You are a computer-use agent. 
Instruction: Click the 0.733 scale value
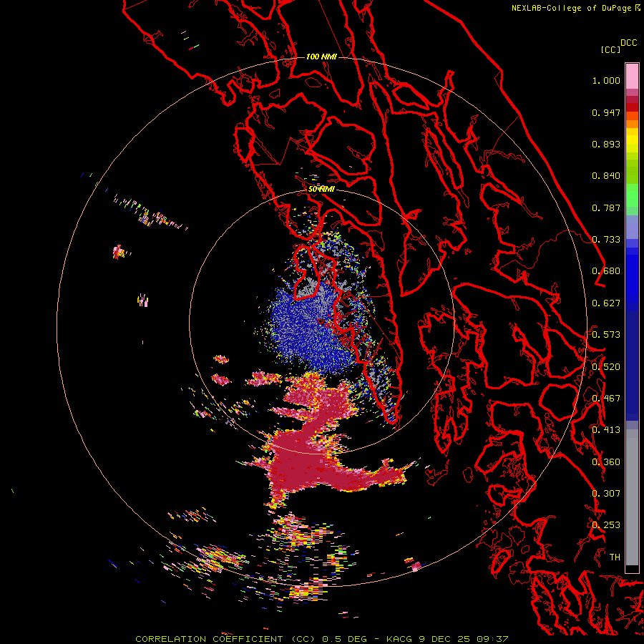(606, 240)
